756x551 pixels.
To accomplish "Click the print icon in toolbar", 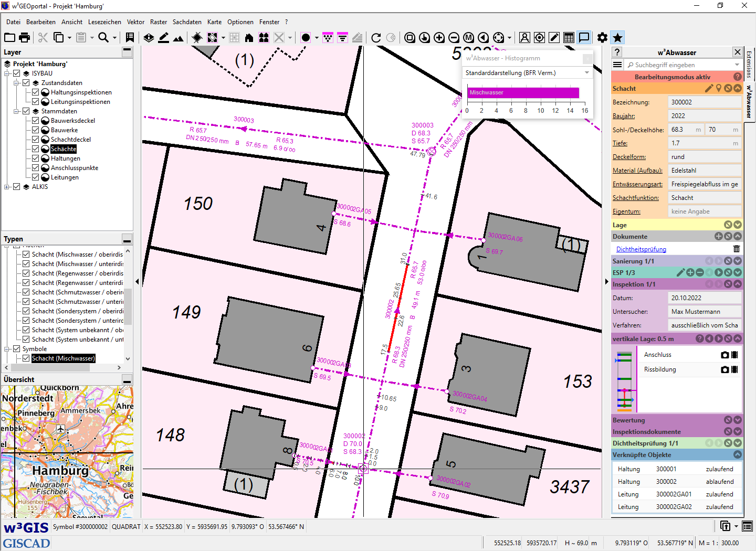I will [x=24, y=37].
